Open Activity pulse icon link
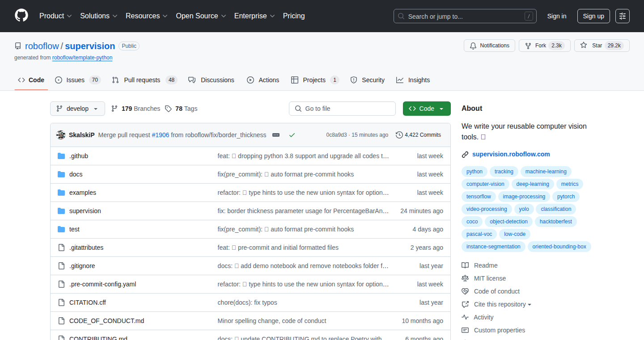This screenshot has width=644, height=340. coord(465,317)
